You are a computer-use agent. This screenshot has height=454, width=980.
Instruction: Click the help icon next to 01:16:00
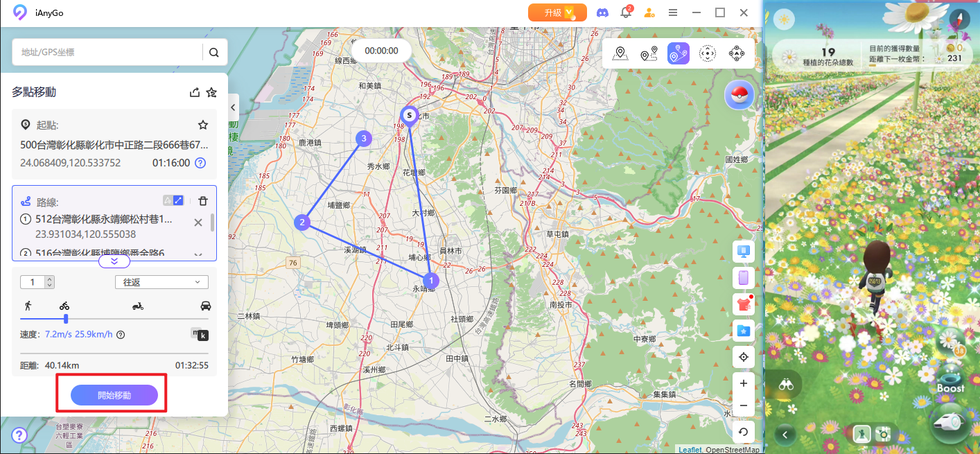coord(200,163)
